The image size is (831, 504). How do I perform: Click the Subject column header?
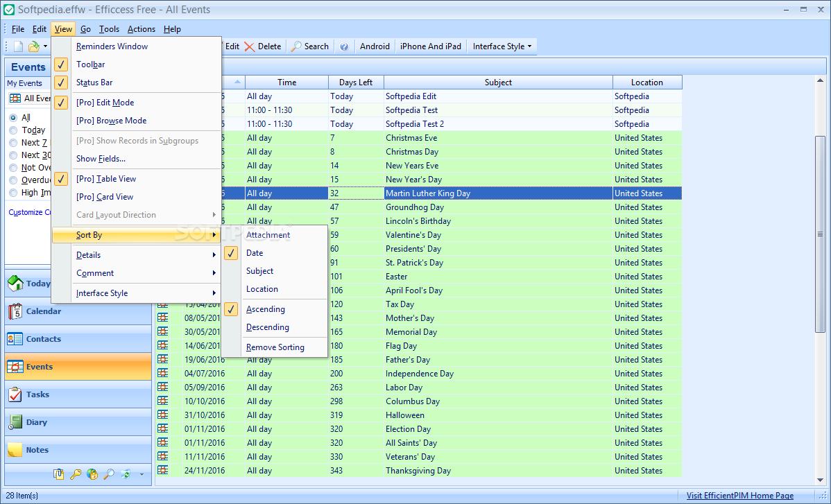(498, 82)
